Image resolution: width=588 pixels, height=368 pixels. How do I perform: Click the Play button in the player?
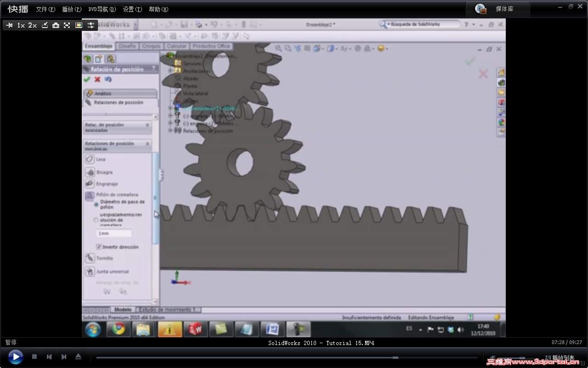[x=15, y=356]
